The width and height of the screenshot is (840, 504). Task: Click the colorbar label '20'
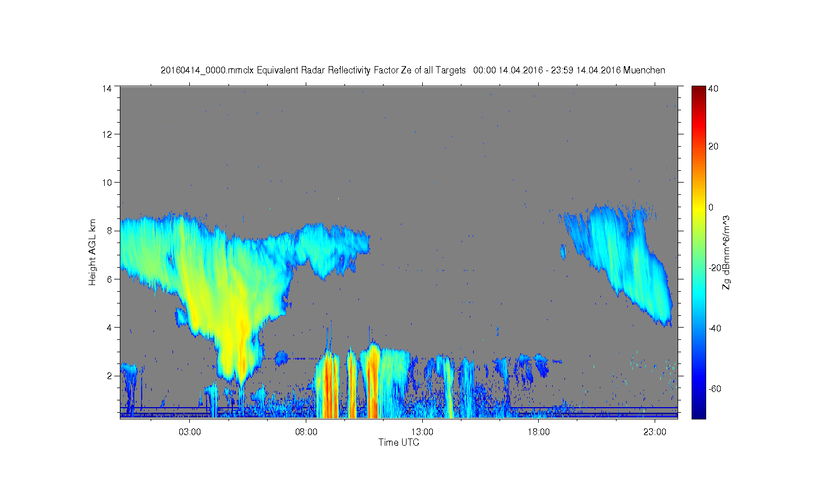coord(713,147)
